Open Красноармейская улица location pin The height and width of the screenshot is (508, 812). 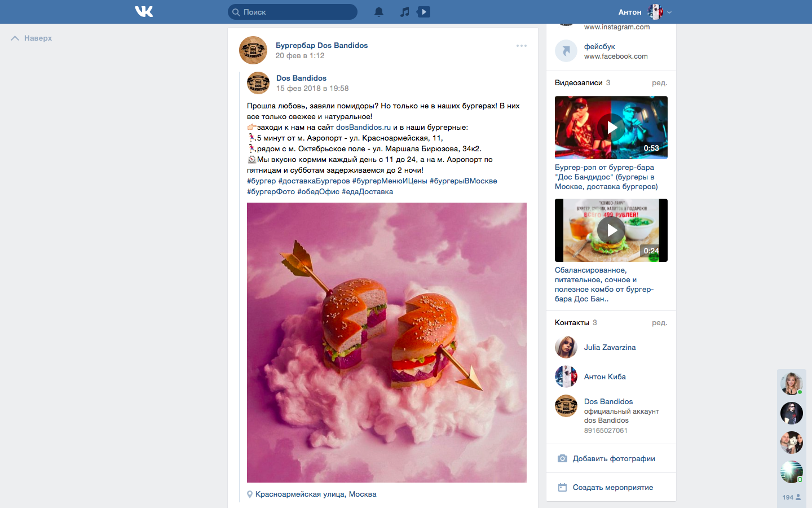coord(250,494)
